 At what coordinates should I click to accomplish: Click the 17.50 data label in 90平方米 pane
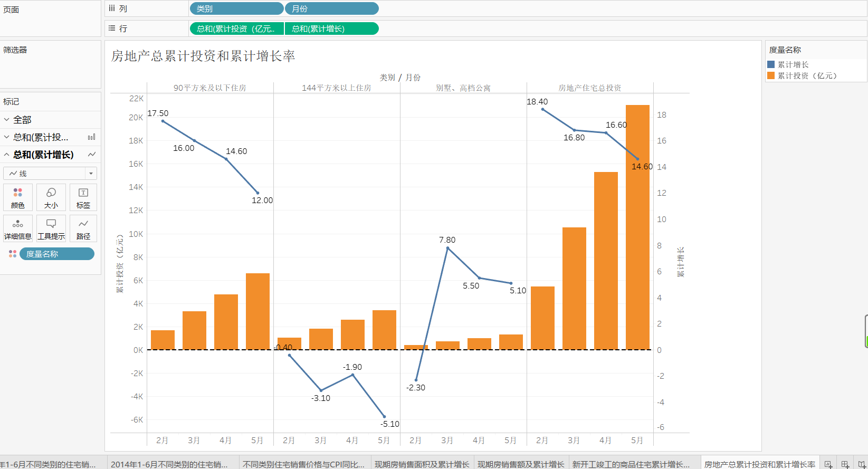pos(158,113)
